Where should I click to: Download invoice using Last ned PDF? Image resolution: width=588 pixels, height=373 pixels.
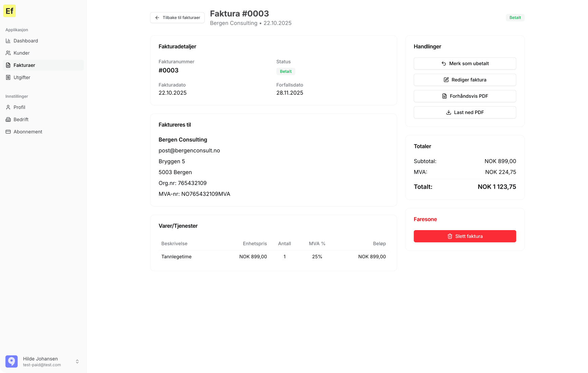[465, 112]
